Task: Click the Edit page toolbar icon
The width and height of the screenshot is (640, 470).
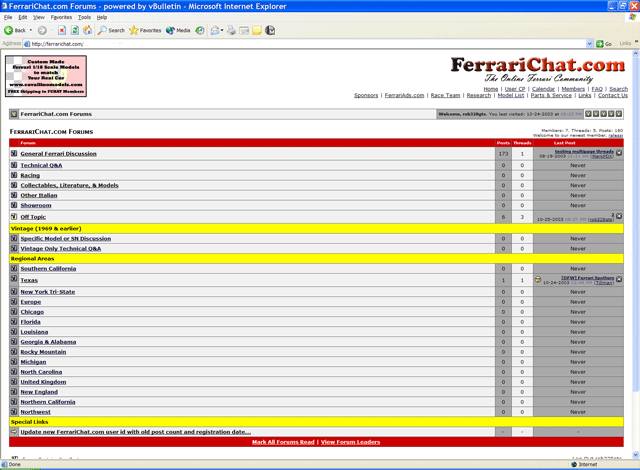Action: coord(244,30)
